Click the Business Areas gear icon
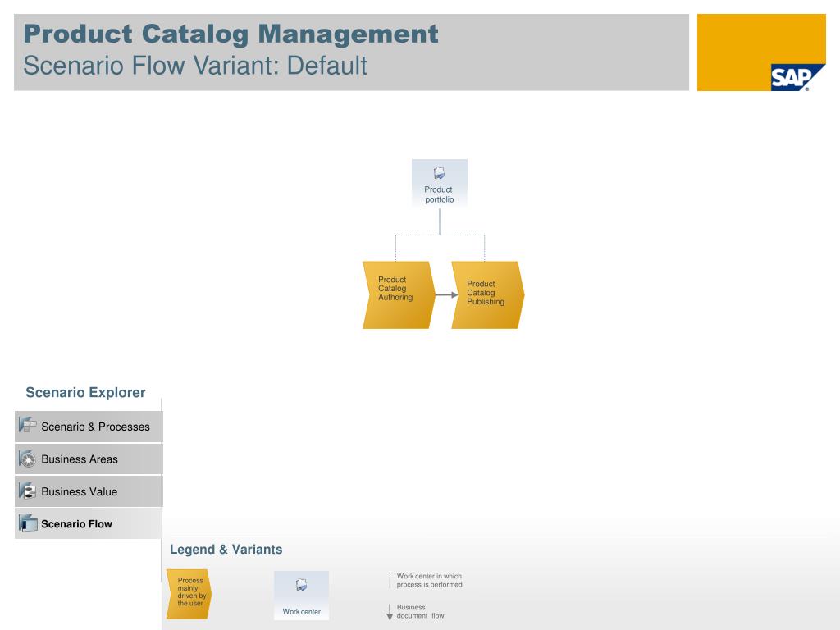Viewport: 840px width, 630px height. point(27,459)
